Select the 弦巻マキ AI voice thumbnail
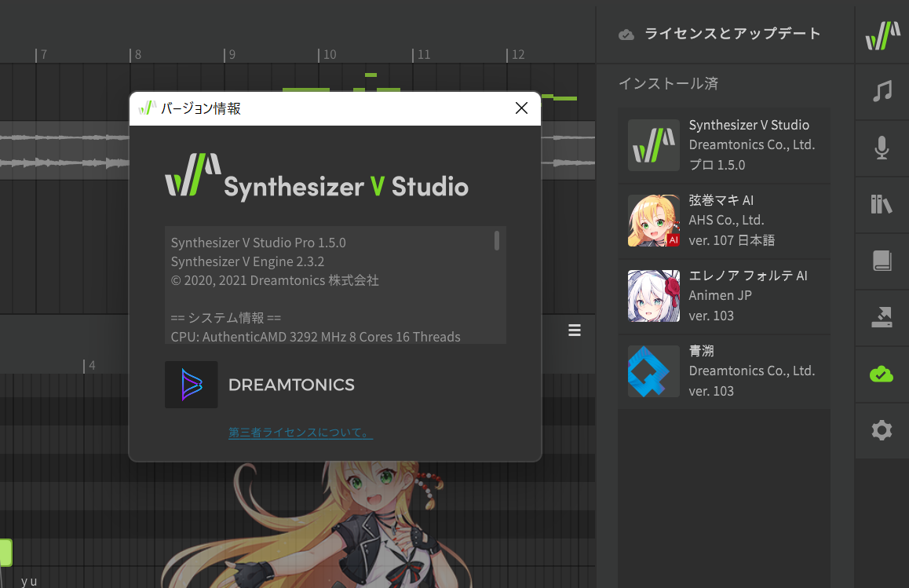Screen dimensions: 909x588 (x=654, y=221)
